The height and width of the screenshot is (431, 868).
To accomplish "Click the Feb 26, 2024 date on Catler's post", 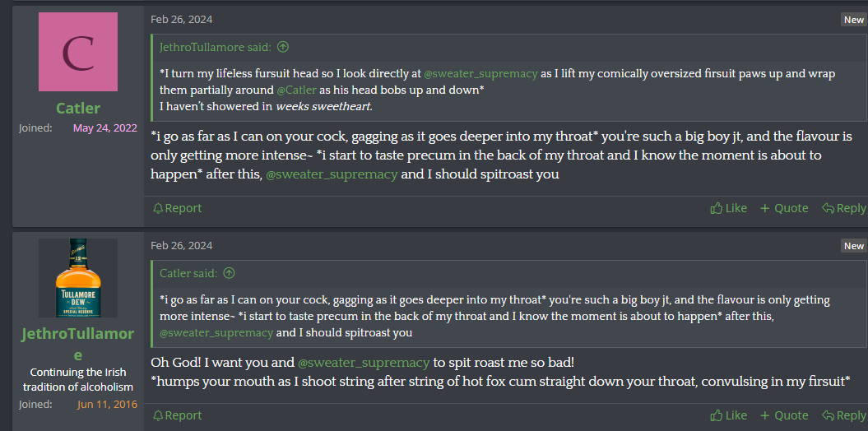I will coord(181,19).
